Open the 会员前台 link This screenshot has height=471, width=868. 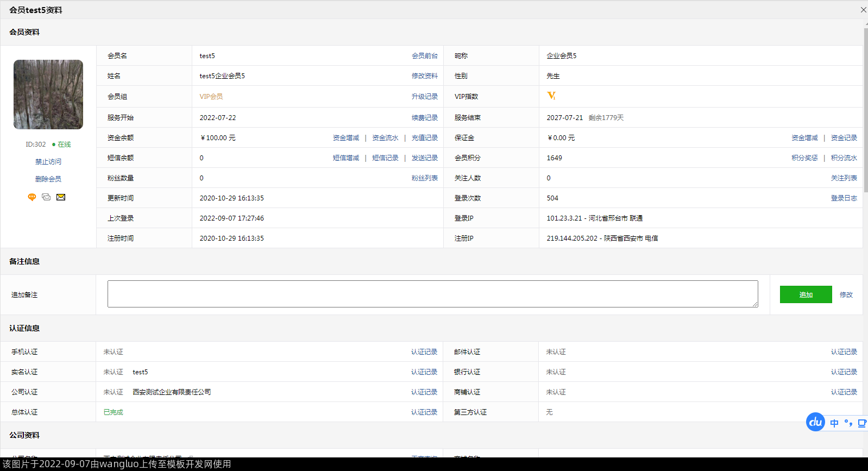[x=424, y=56]
